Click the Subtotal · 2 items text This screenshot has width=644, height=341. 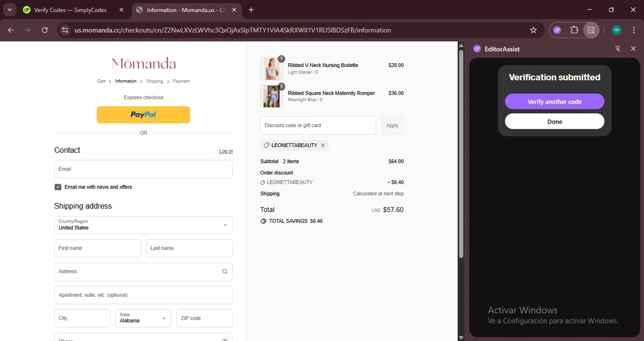coord(279,161)
